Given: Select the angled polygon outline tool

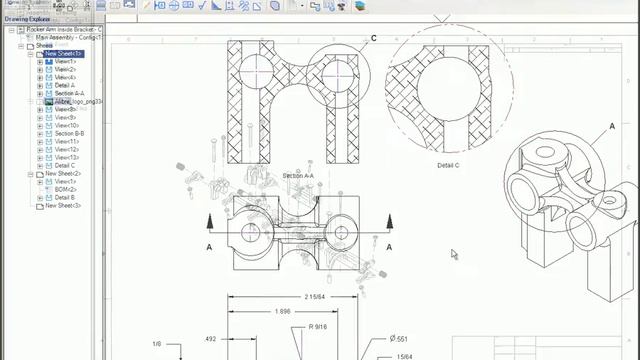Looking at the screenshot, I should click(x=257, y=6).
